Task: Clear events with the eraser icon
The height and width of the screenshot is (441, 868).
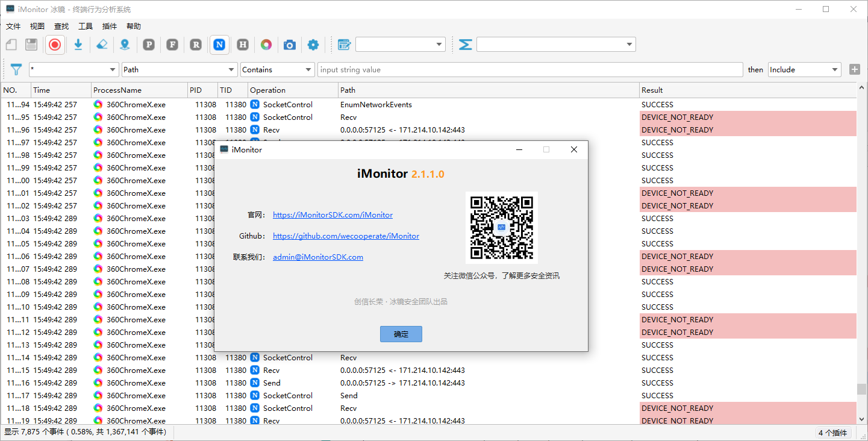Action: point(102,45)
